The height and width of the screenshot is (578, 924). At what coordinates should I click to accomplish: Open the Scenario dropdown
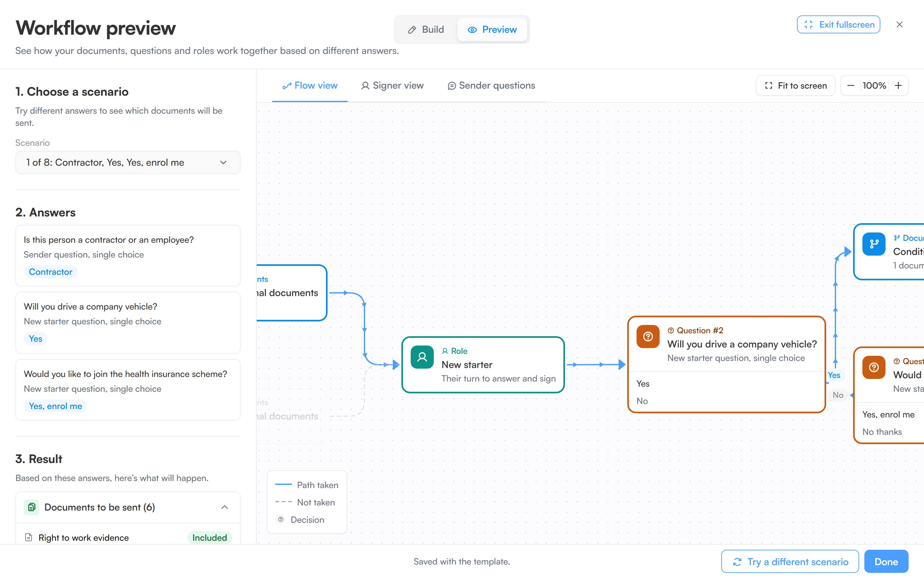tap(128, 162)
